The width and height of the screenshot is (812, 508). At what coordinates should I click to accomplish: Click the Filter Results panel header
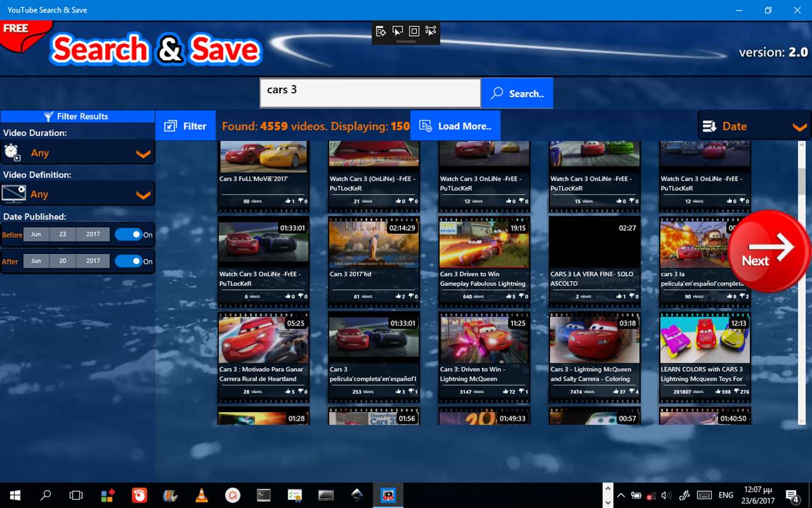pos(78,117)
